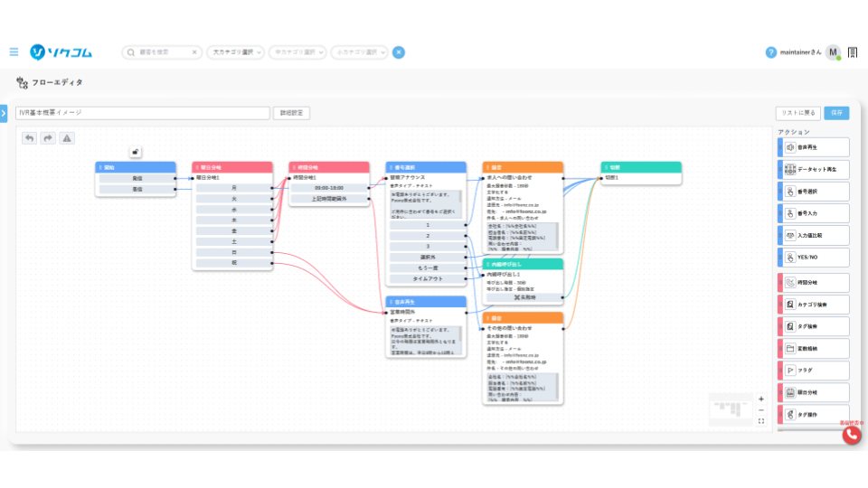Zoom in with the canvas plus button
Screen dimensions: 868x488
pos(761,399)
